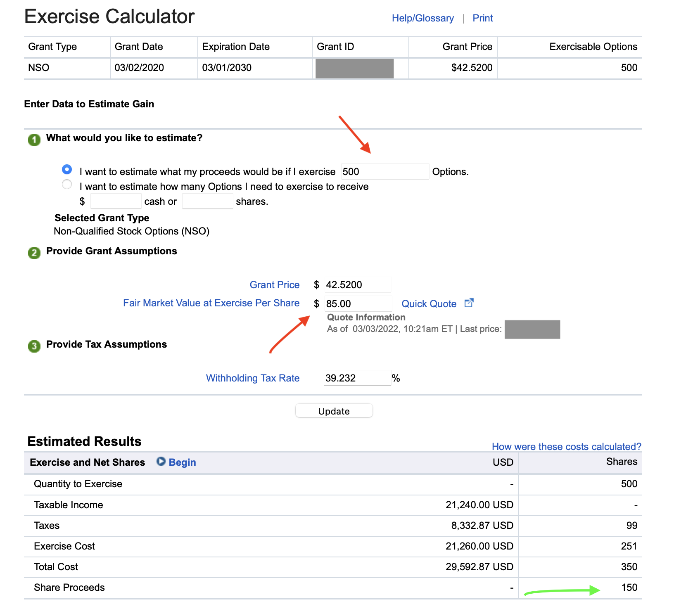Select the estimate Options needed radio option

[x=67, y=184]
